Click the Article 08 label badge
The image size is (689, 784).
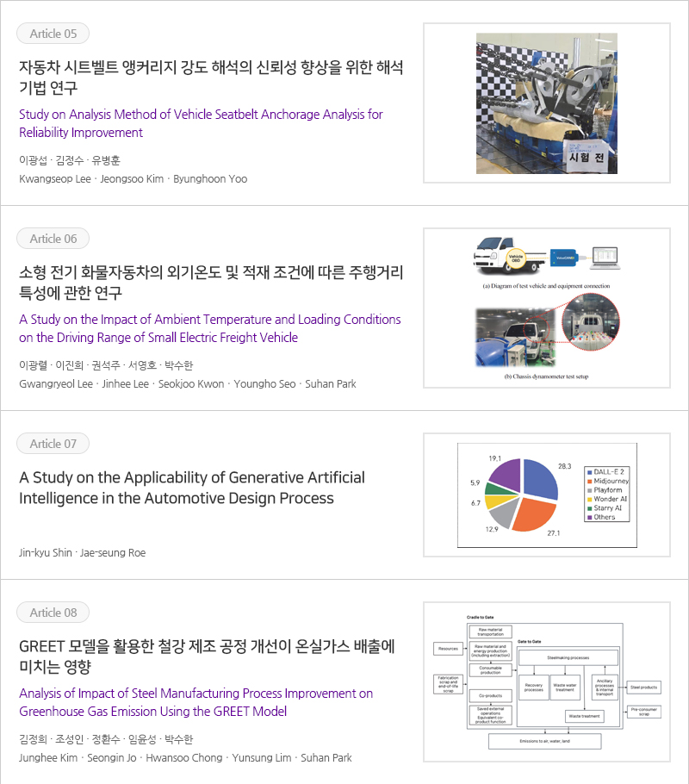pyautogui.click(x=53, y=613)
